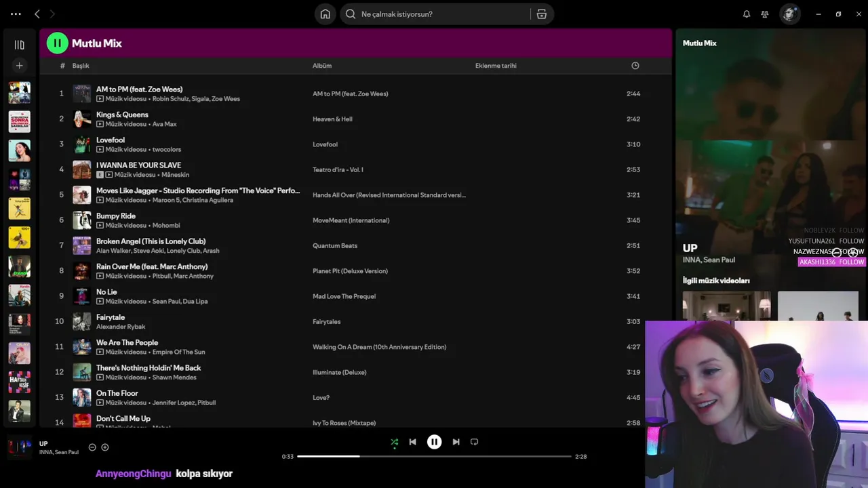868x488 pixels.
Task: Pause playback in bottom player bar
Action: coord(434,442)
